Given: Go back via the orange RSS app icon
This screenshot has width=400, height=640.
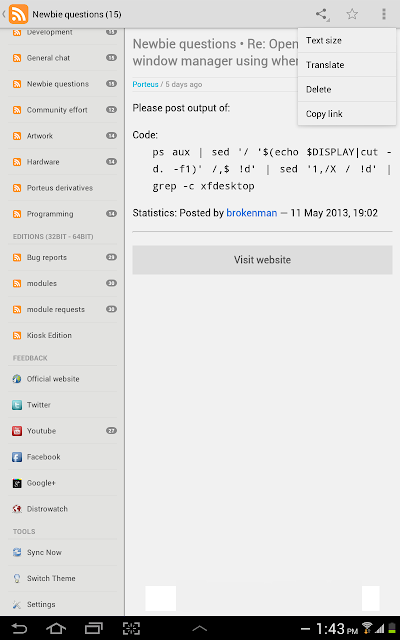Looking at the screenshot, I should coord(18,14).
